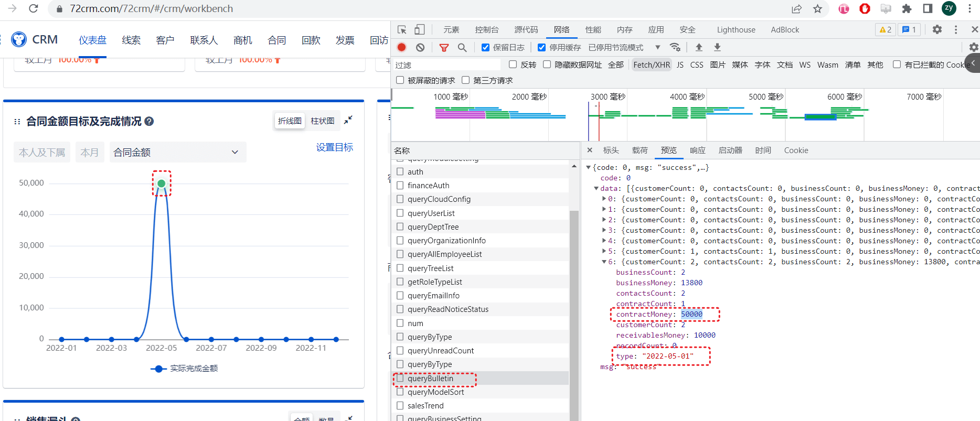Click the share page icon in address bar
980x421 pixels.
796,8
